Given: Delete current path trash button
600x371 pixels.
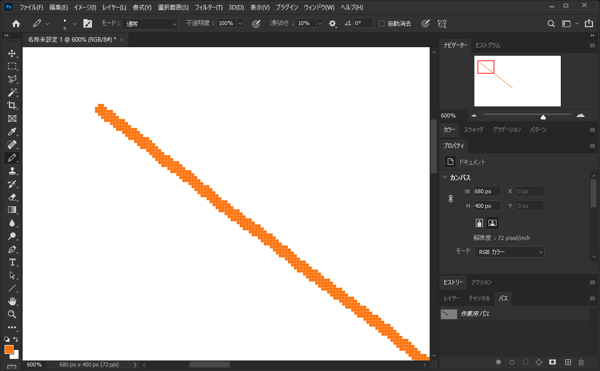Looking at the screenshot, I should (x=581, y=362).
